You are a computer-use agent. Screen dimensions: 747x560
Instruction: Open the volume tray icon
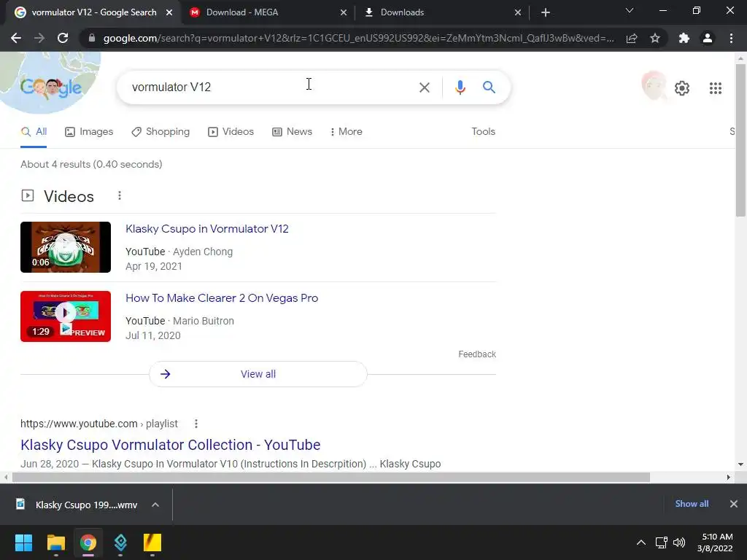coord(679,542)
